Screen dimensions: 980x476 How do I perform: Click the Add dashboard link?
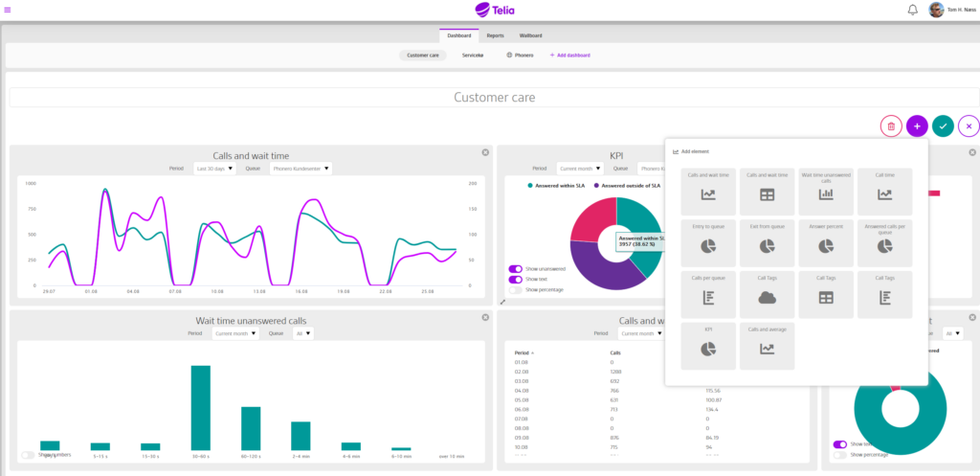(570, 55)
